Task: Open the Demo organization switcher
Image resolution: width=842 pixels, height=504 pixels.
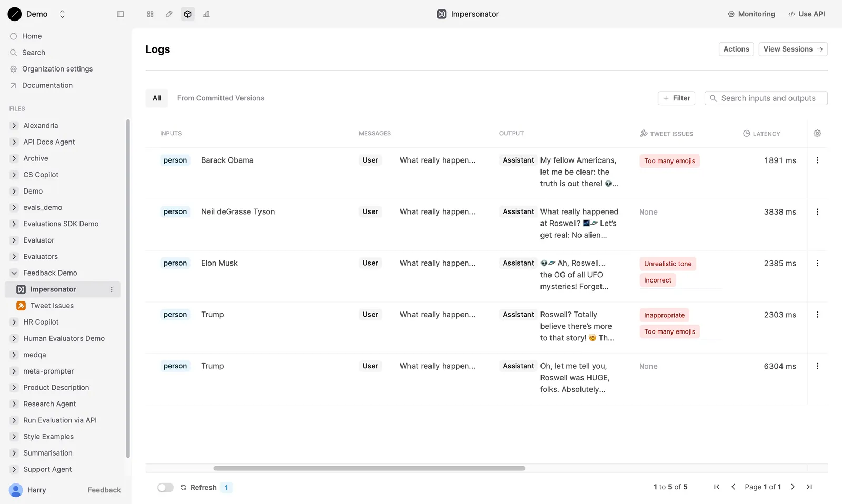Action: [x=62, y=14]
